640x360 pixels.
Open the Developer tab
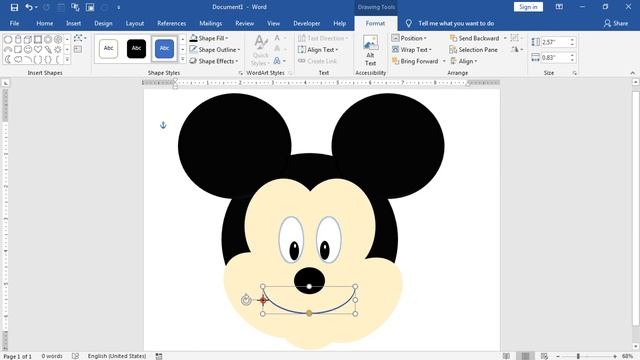click(x=307, y=23)
